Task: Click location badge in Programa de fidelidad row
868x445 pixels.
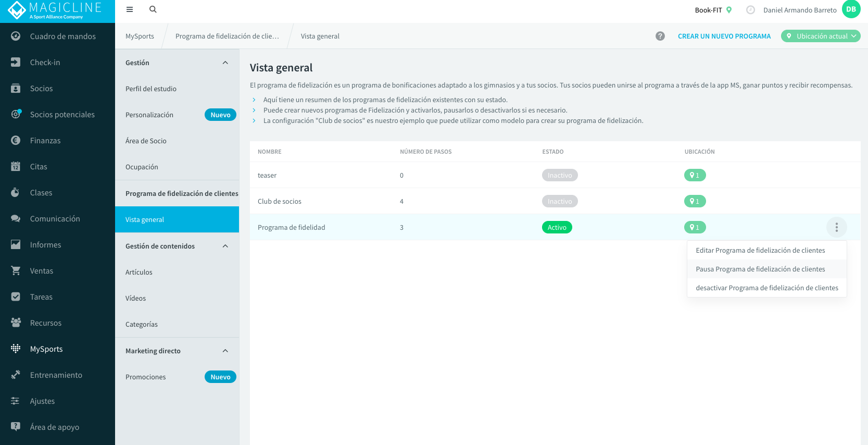Action: pos(695,227)
